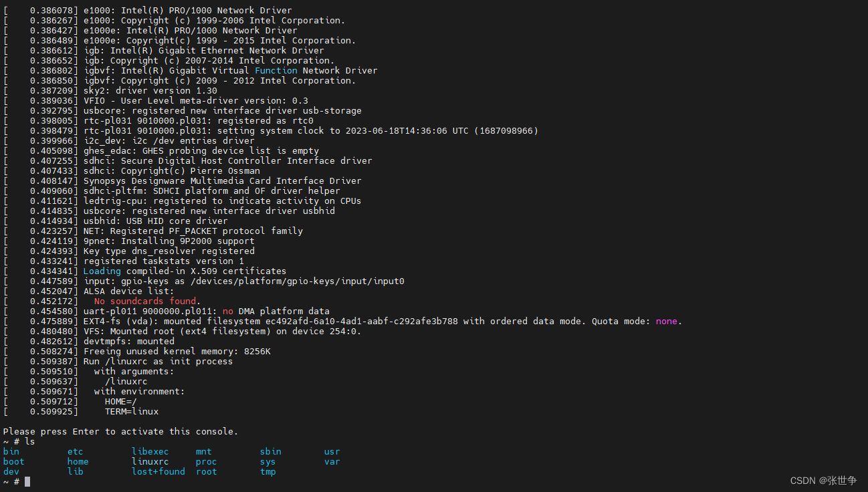868x492 pixels.
Task: Click 'Please press Enter to activate this console.'
Action: [120, 432]
